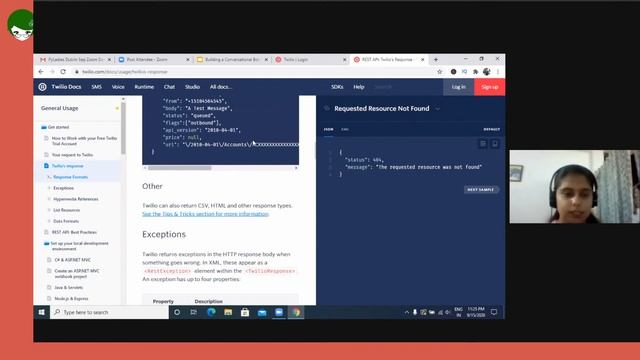Open the Chat docs menu

point(169,87)
